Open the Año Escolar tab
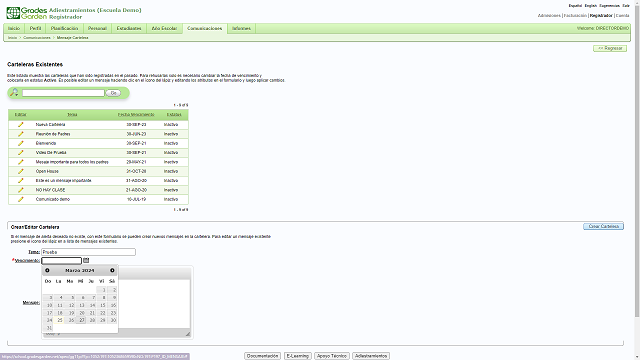 coord(164,29)
